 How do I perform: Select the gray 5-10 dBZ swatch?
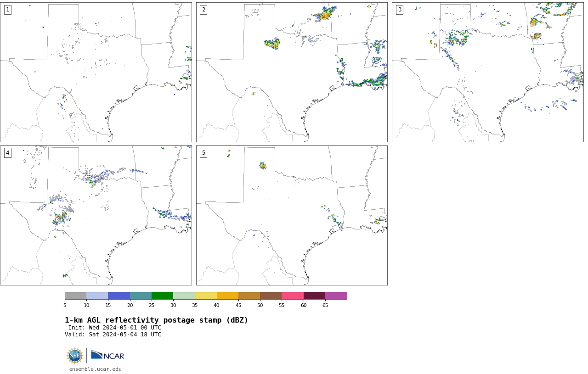75,296
